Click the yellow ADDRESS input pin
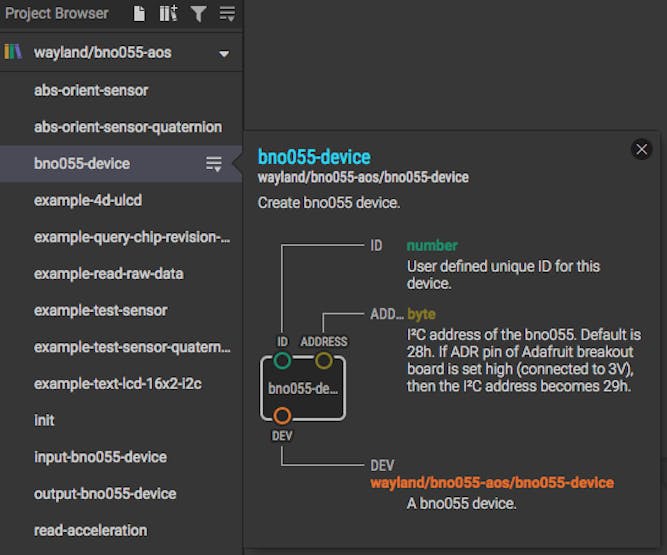667x555 pixels. coord(324,360)
